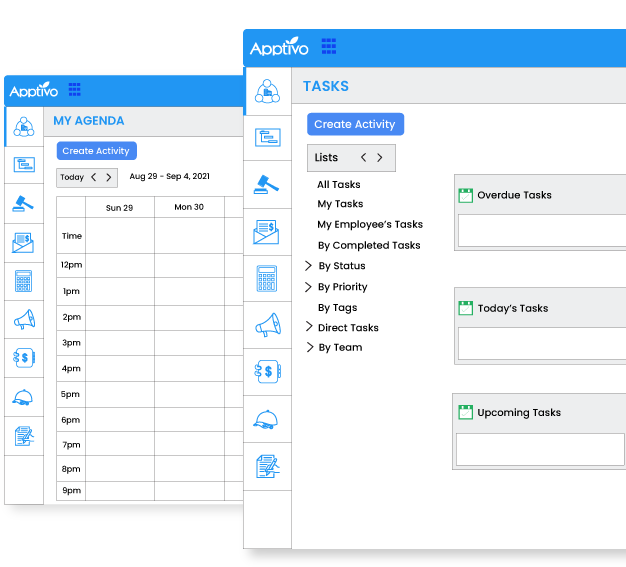Click By Team label
The image size is (626, 567).
pyautogui.click(x=341, y=347)
